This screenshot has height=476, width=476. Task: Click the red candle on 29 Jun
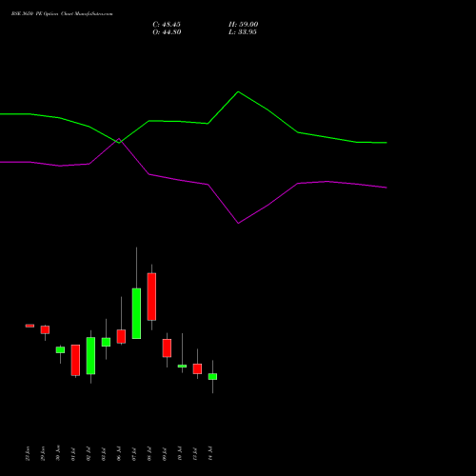tap(45, 329)
